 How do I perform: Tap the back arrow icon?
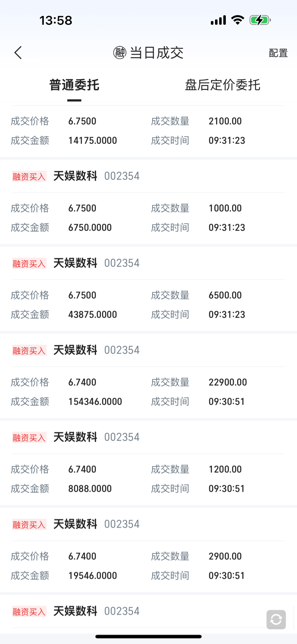pyautogui.click(x=18, y=53)
